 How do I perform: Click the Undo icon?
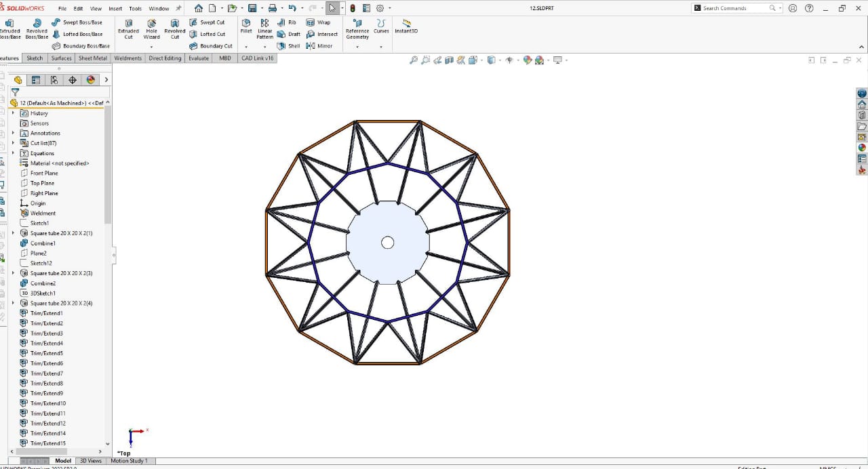tap(292, 8)
